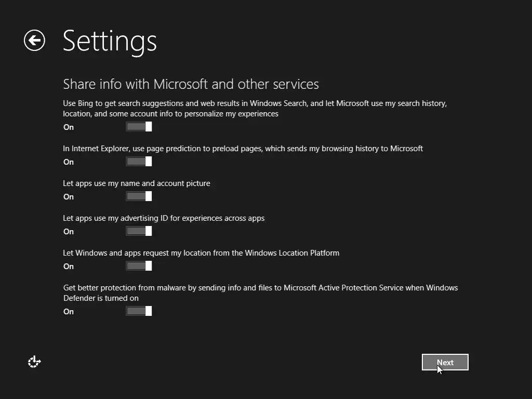Disable Internet Explorer page prediction toggle
Image resolution: width=532 pixels, height=399 pixels.
coord(139,162)
